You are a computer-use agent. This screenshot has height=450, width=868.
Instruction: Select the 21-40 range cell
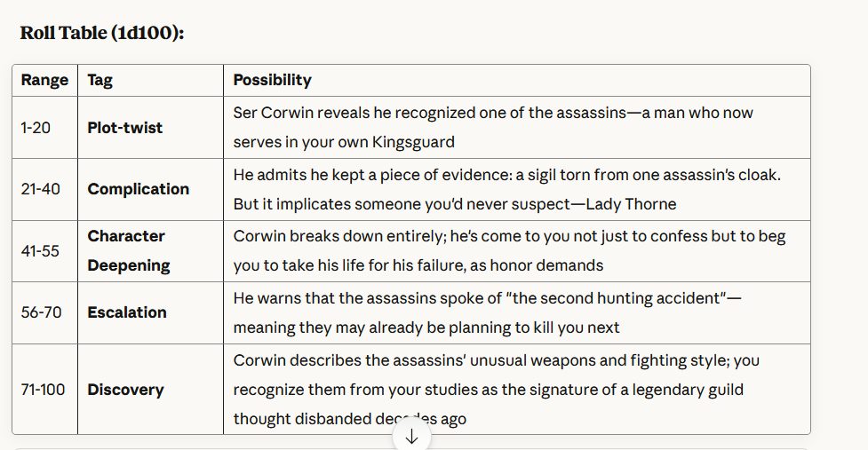point(41,189)
